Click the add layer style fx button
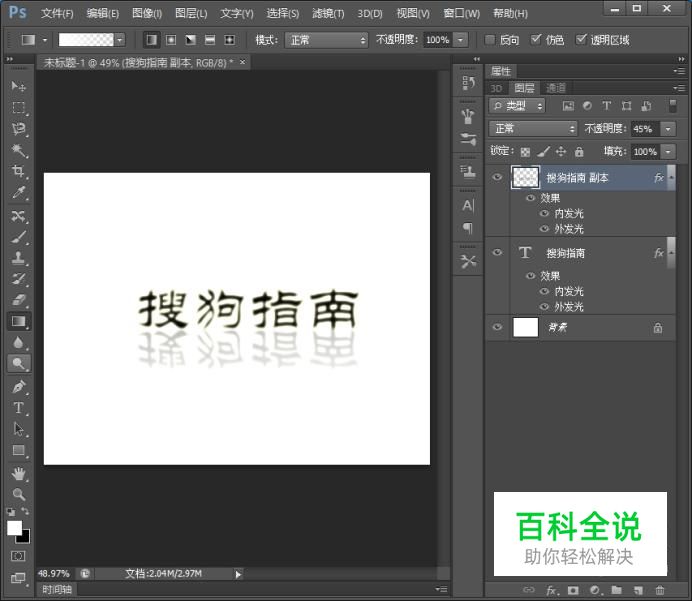The height and width of the screenshot is (601, 692). (x=551, y=590)
